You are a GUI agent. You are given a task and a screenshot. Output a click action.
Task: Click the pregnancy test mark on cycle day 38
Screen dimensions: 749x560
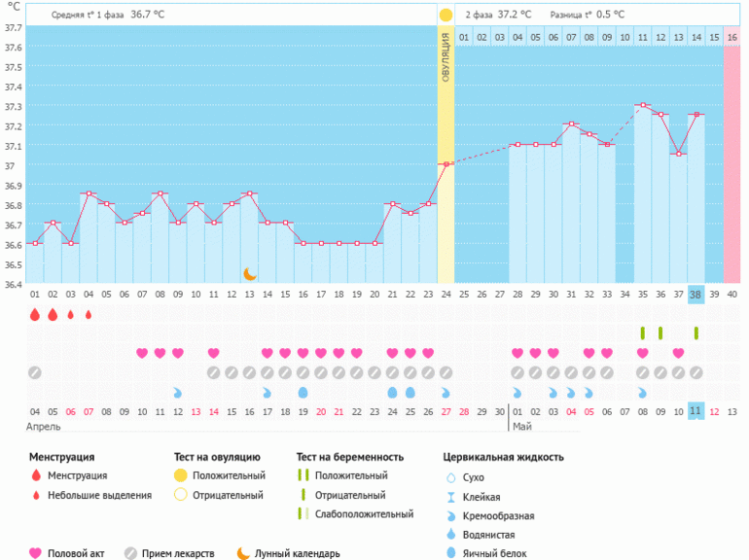(695, 333)
